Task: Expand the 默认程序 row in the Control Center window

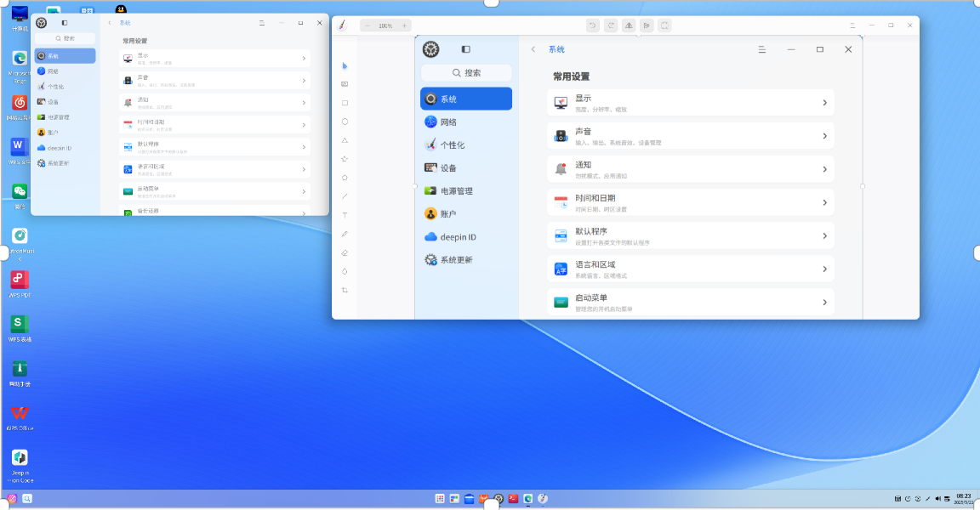Action: 214,147
